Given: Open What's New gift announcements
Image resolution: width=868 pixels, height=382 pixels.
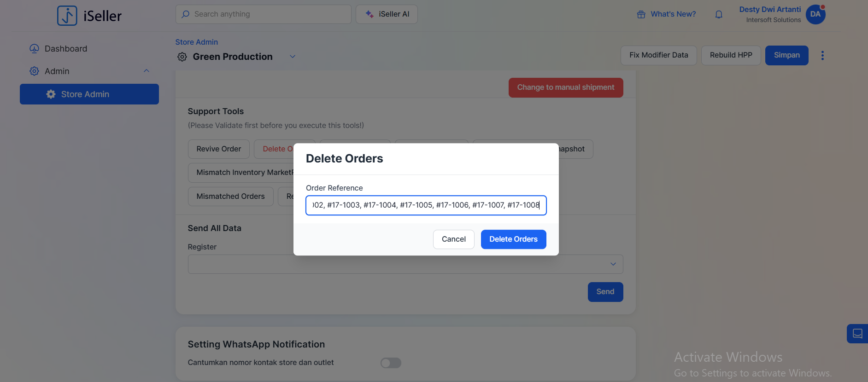Looking at the screenshot, I should click(667, 14).
